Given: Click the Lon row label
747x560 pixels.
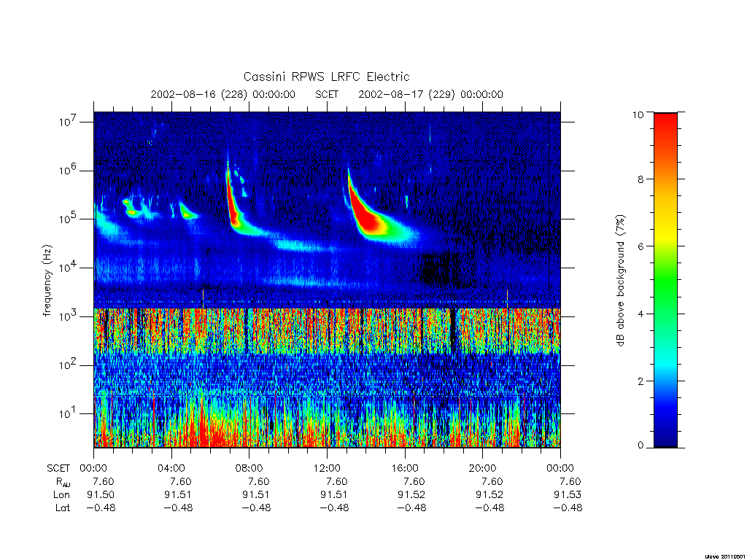Looking at the screenshot, I should click(61, 495).
